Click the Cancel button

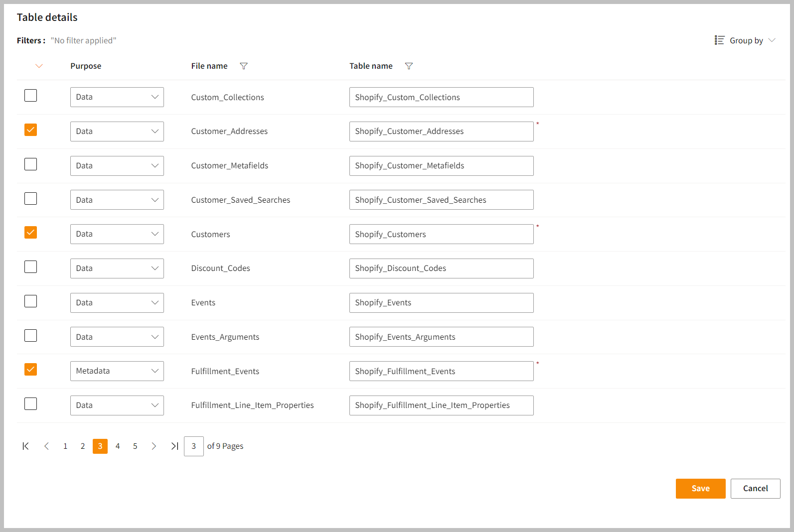pyautogui.click(x=755, y=489)
